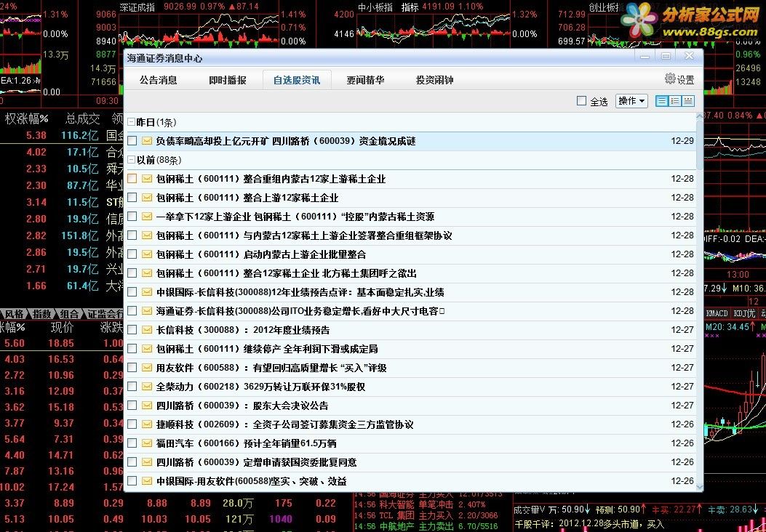Check box for 福田汽车 预计全年销量 message

(x=132, y=443)
